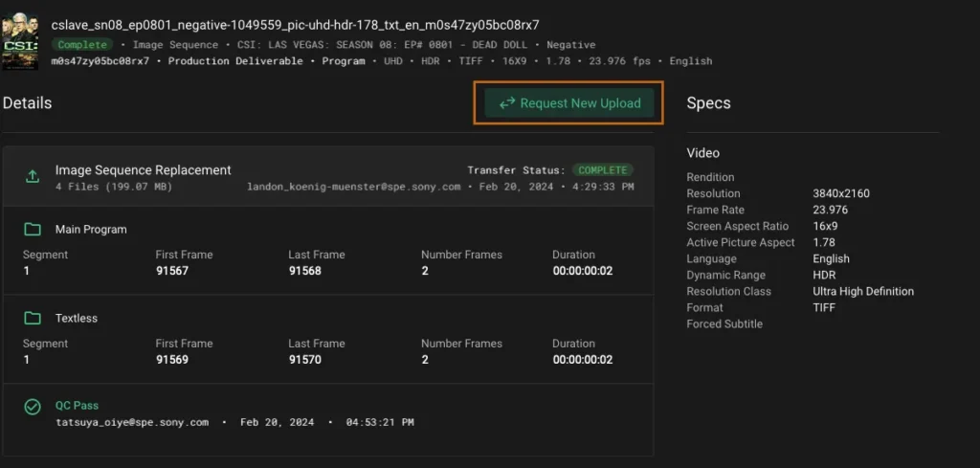Click the upload arrow icon beside Image Sequence Replacement

[x=33, y=177]
